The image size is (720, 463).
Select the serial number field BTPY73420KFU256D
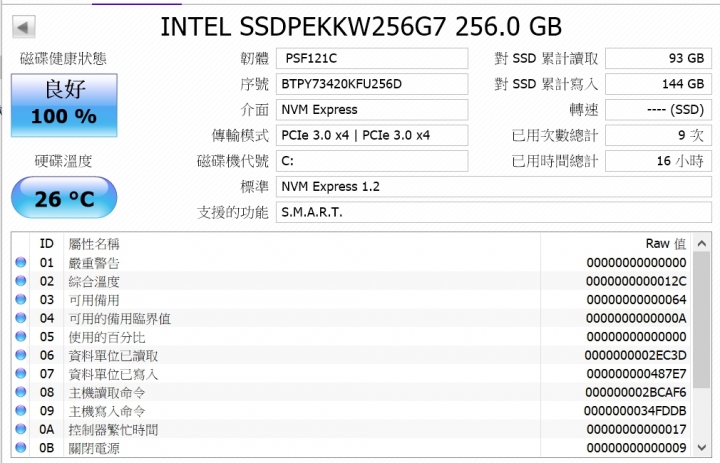[372, 84]
